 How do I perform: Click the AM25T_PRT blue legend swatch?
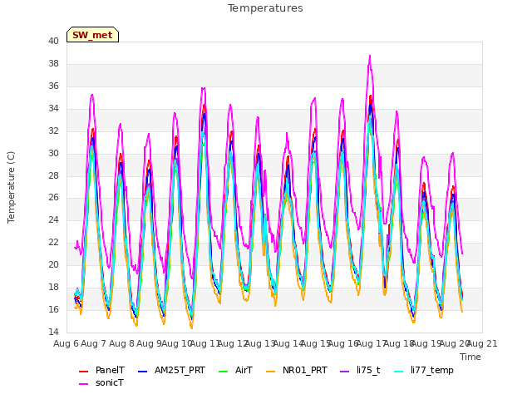pos(142,372)
